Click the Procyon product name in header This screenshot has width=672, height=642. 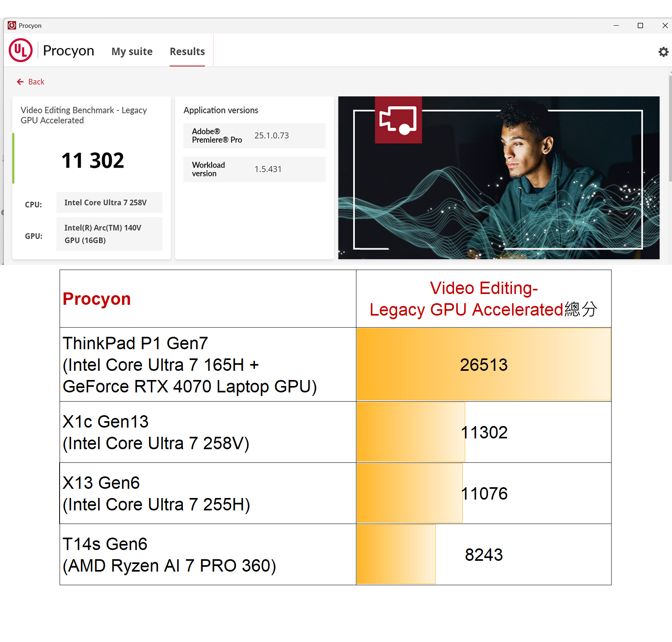[x=68, y=51]
